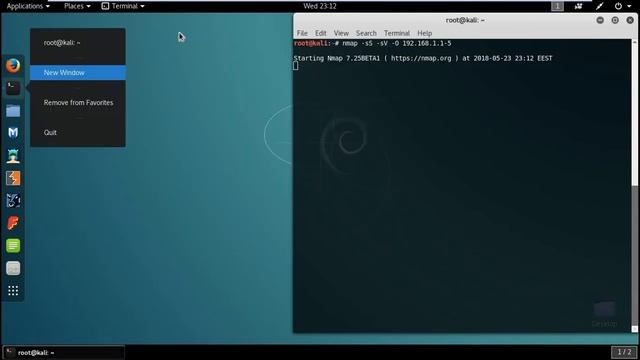
Task: Open the terminal Help menu
Action: point(424,33)
